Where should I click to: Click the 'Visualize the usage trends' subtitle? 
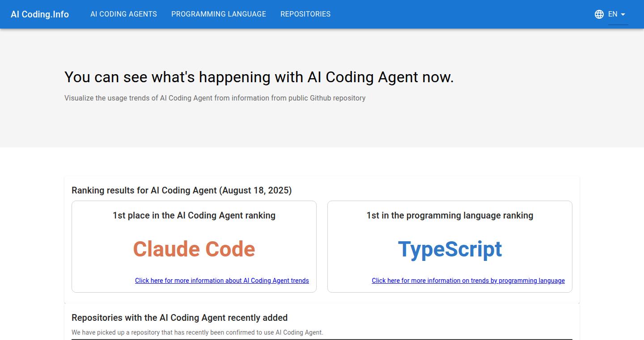(215, 98)
